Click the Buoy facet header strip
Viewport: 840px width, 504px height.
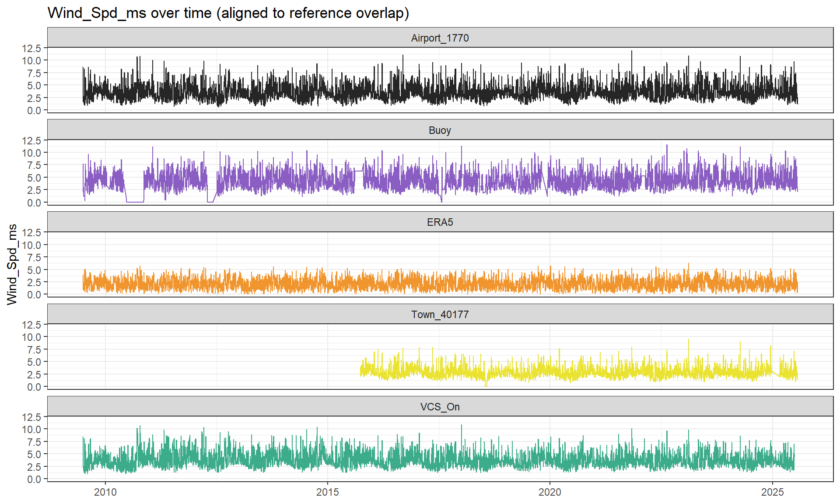(440, 130)
